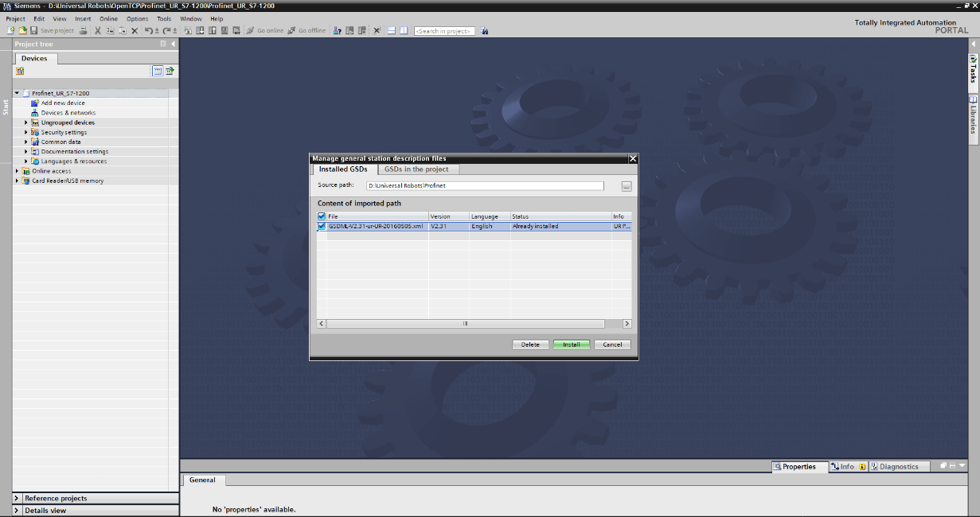
Task: Toggle the show header column icon in project tree
Action: (158, 71)
